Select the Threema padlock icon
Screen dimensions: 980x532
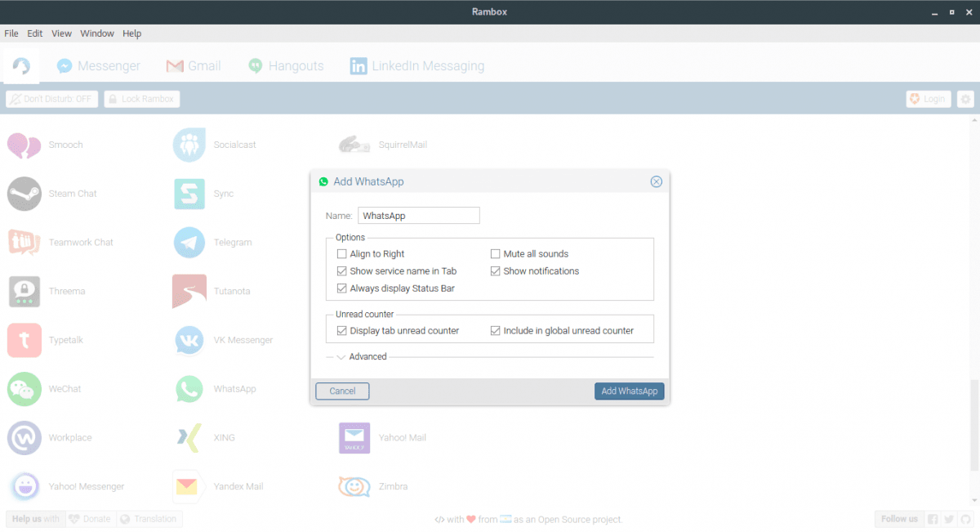pos(24,291)
